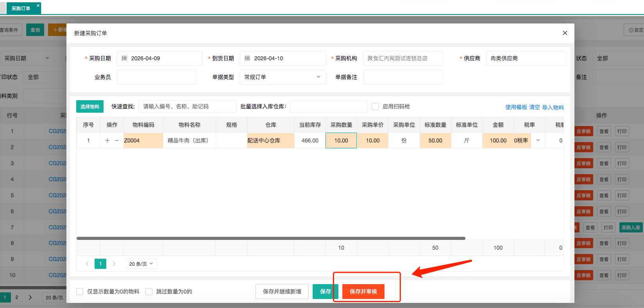Click the 批量选择入库仓库 input field
This screenshot has width=644, height=308.
point(329,106)
